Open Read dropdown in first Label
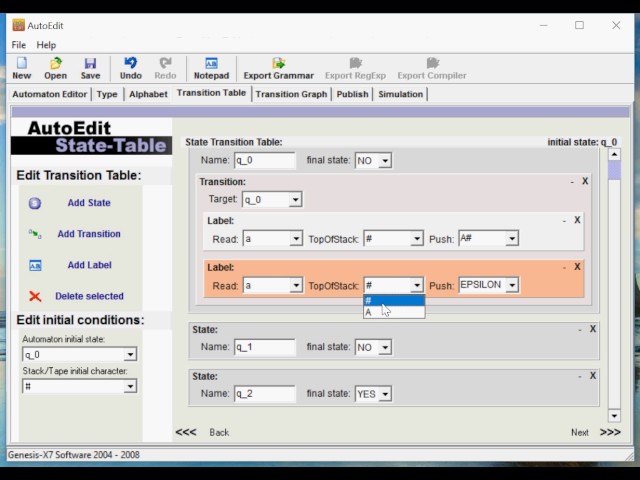This screenshot has width=640, height=480. (296, 239)
